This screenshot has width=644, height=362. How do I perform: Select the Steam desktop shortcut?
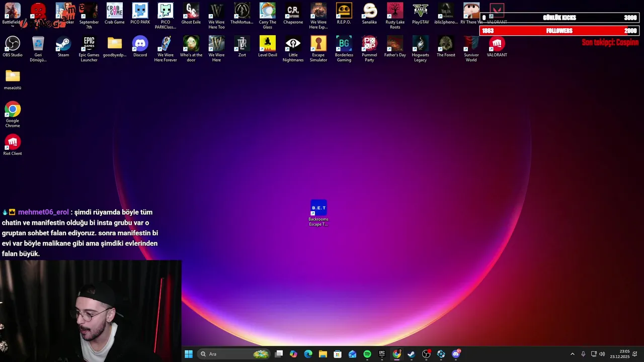pyautogui.click(x=63, y=47)
